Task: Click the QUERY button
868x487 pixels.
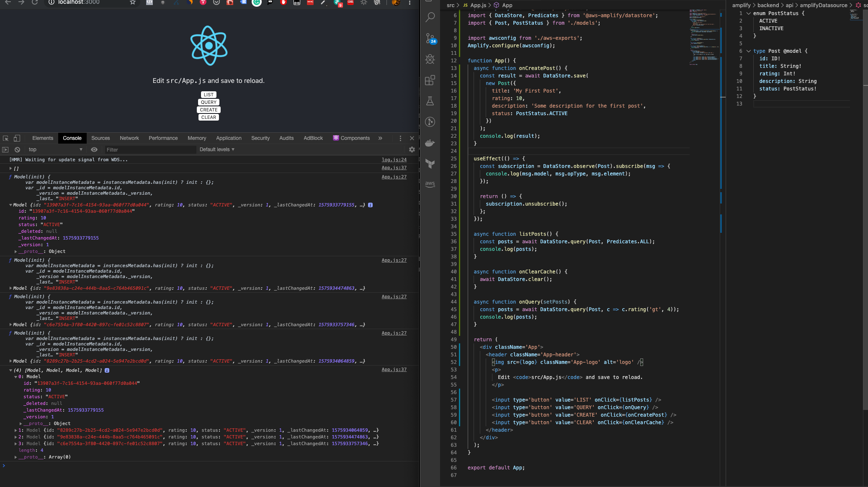Action: coord(209,102)
